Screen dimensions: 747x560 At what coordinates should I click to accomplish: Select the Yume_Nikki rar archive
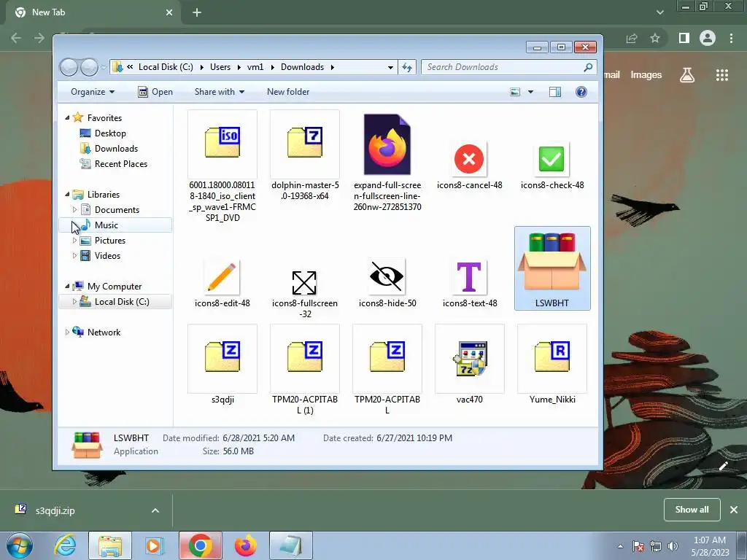pos(552,365)
